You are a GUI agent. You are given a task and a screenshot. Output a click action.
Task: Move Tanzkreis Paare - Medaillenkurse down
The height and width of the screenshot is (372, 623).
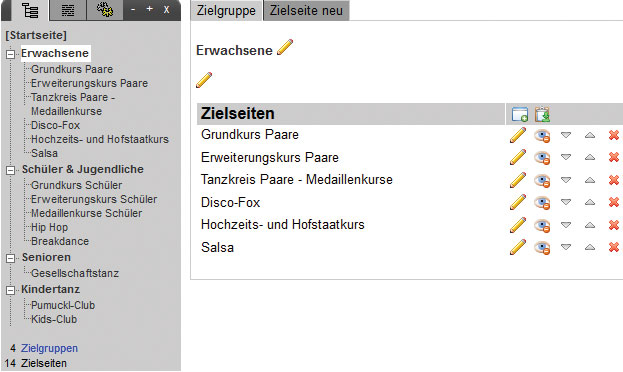[x=566, y=180]
